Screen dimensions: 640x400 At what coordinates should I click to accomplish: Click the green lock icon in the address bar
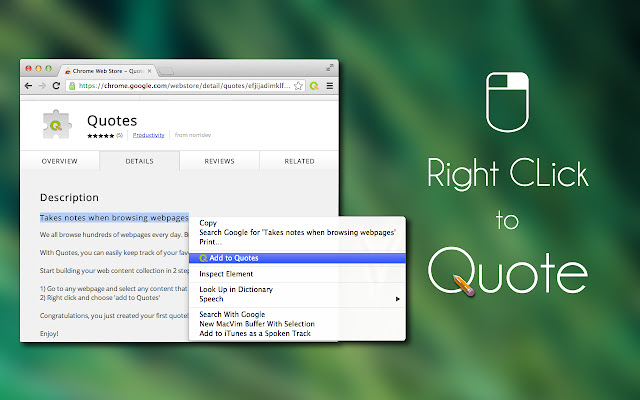tap(72, 86)
